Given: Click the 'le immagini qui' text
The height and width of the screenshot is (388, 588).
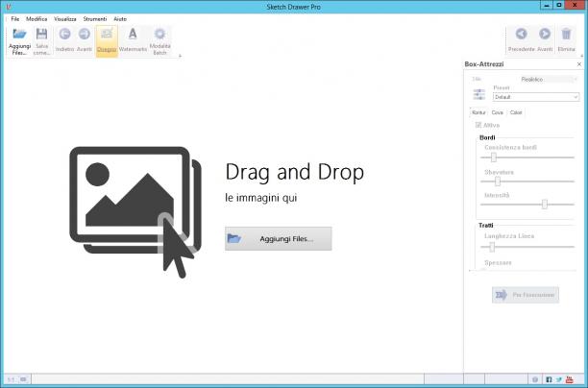Looking at the screenshot, I should pos(261,198).
